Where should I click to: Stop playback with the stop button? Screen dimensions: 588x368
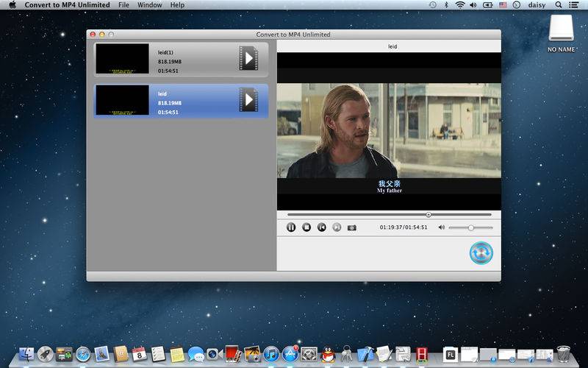click(x=306, y=227)
